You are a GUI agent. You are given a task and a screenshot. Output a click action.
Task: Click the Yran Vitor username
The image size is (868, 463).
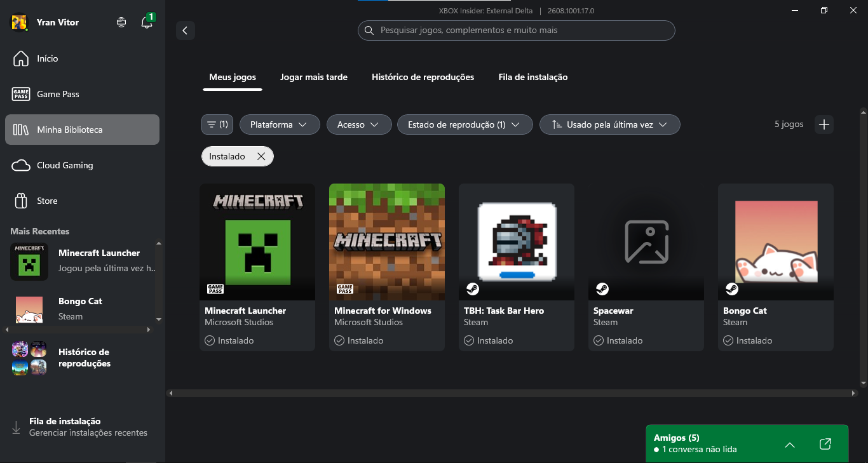click(58, 22)
